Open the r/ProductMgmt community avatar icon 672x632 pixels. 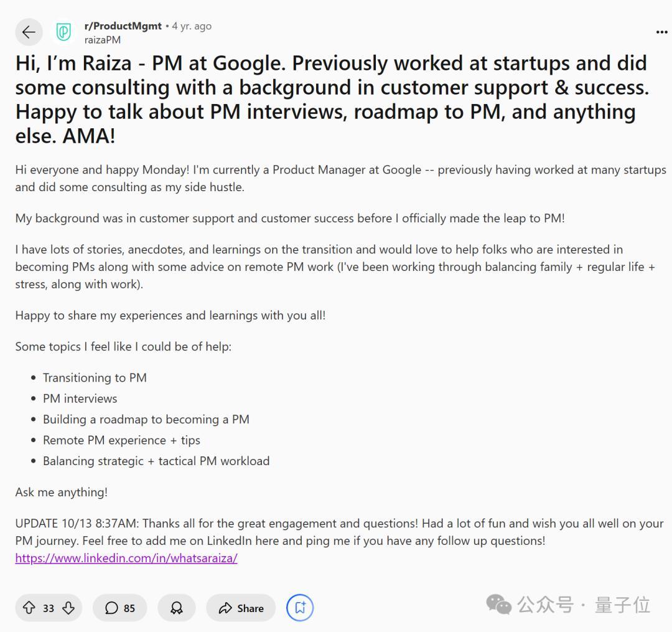(63, 32)
